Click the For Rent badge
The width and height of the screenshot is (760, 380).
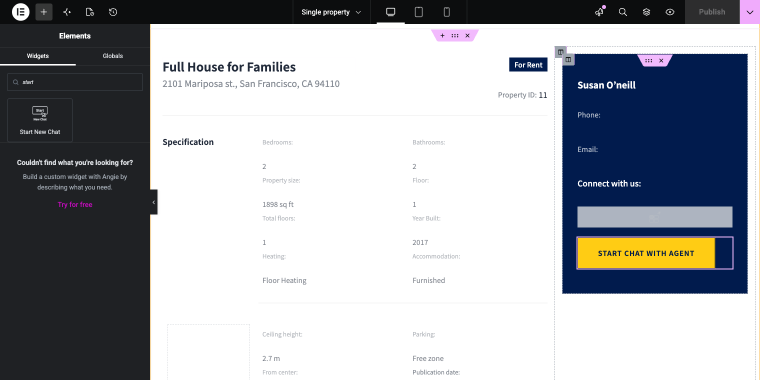tap(528, 64)
